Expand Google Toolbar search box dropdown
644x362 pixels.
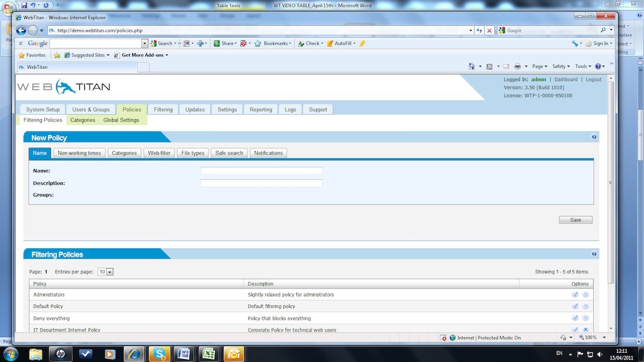pyautogui.click(x=144, y=43)
